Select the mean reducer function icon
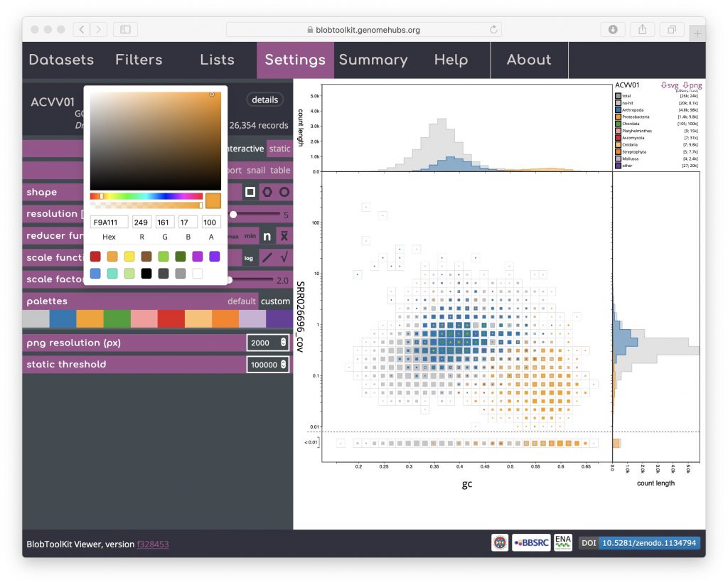 [x=284, y=236]
